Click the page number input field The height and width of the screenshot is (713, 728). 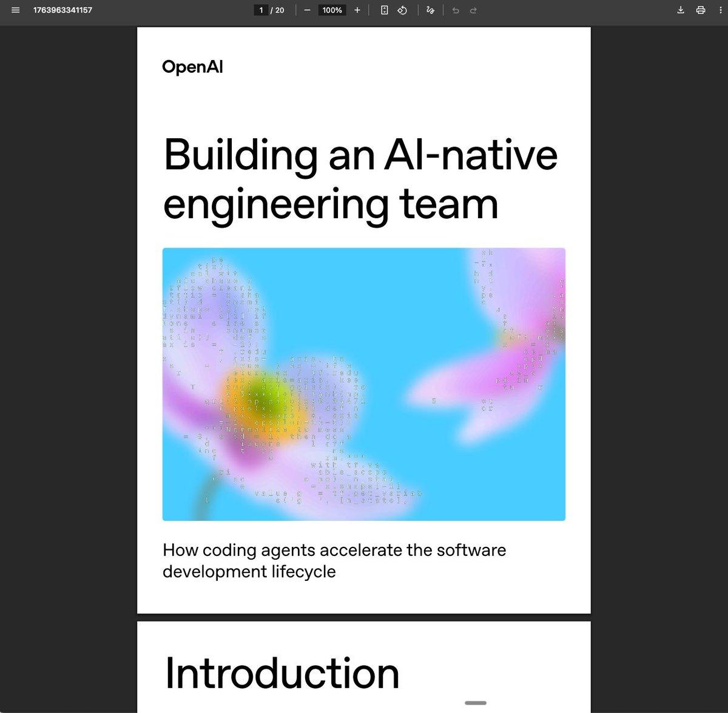pyautogui.click(x=261, y=10)
